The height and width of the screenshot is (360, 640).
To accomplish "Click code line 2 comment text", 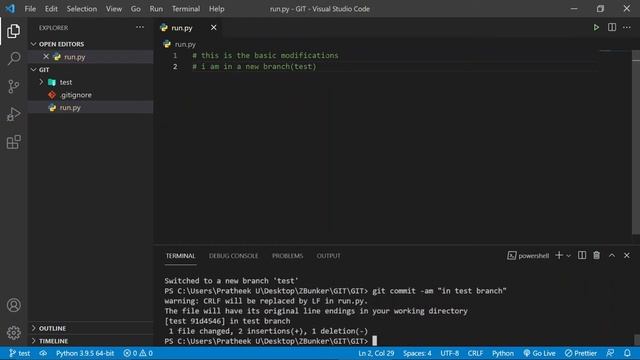I will (254, 67).
